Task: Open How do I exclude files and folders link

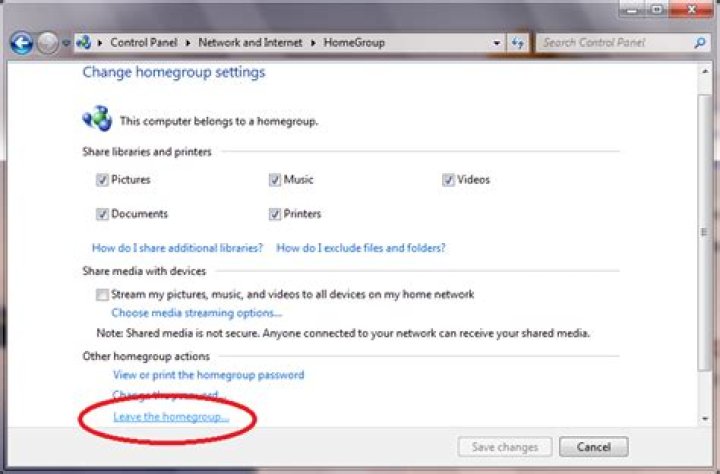Action: pos(361,248)
